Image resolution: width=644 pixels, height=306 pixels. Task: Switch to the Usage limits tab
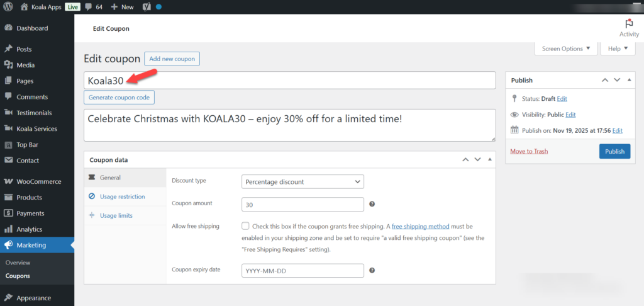[116, 216]
